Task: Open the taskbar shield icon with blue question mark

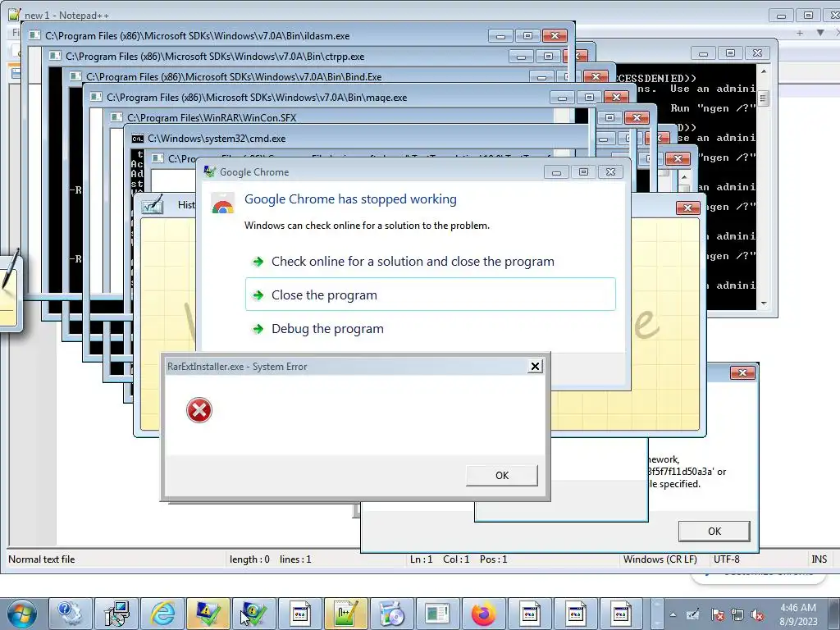Action: pos(254,614)
